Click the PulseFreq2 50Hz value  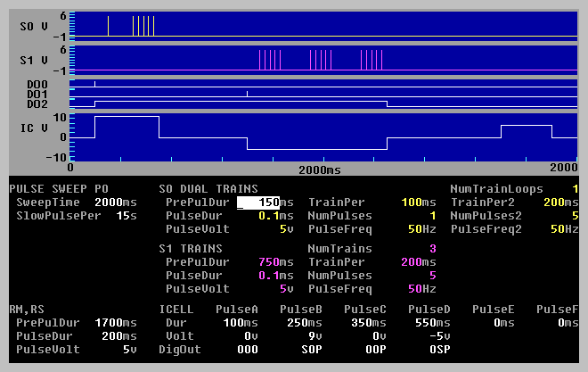point(566,229)
